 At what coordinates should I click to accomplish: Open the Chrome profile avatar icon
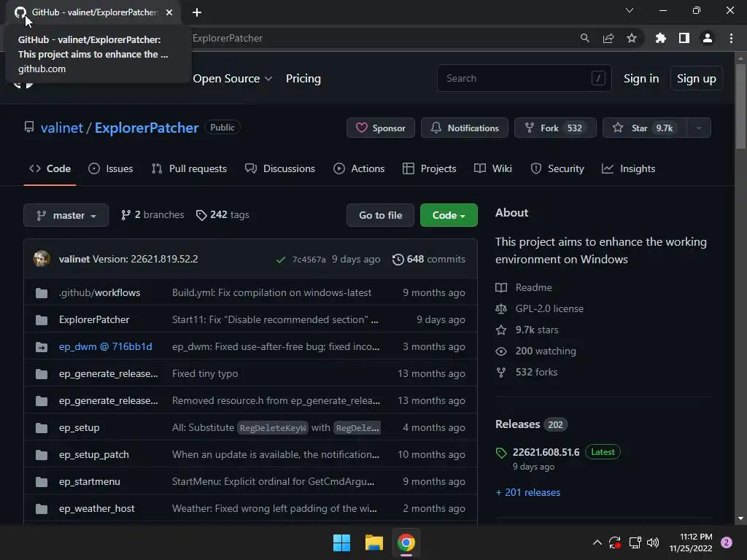point(708,38)
